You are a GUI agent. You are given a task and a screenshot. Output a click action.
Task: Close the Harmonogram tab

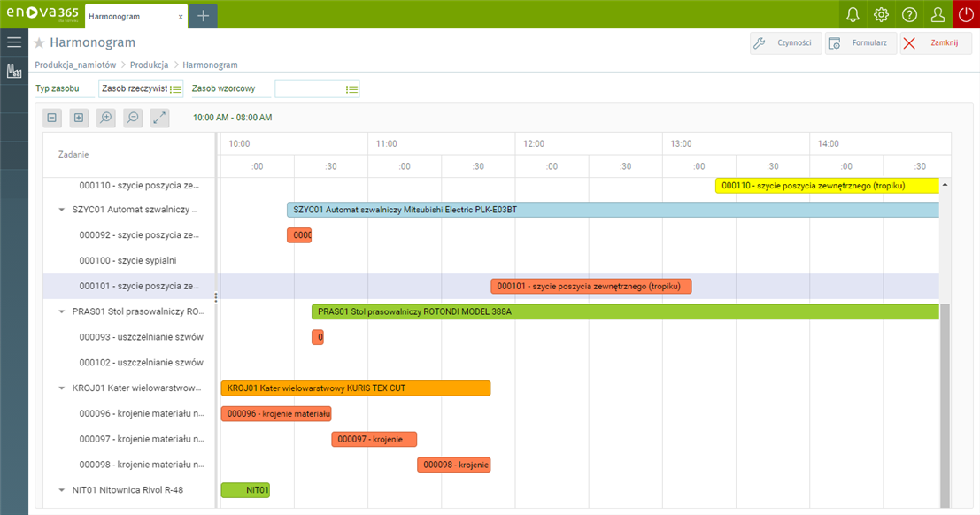coord(181,17)
